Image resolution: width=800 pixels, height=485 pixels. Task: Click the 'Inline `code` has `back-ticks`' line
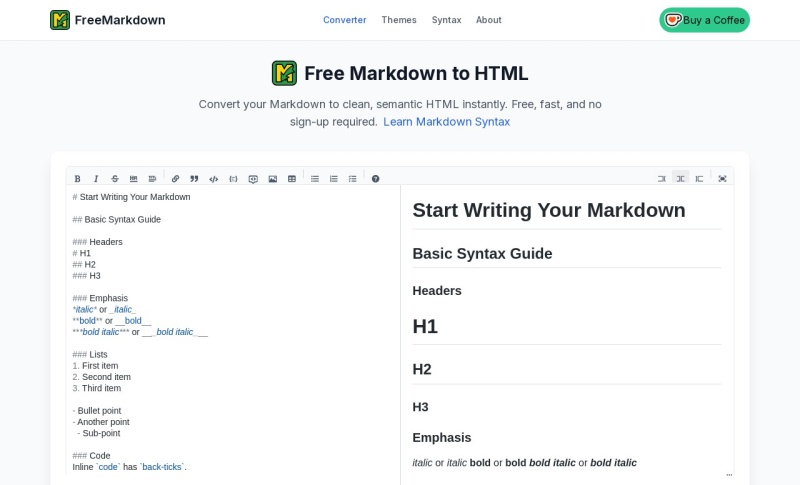pos(130,466)
